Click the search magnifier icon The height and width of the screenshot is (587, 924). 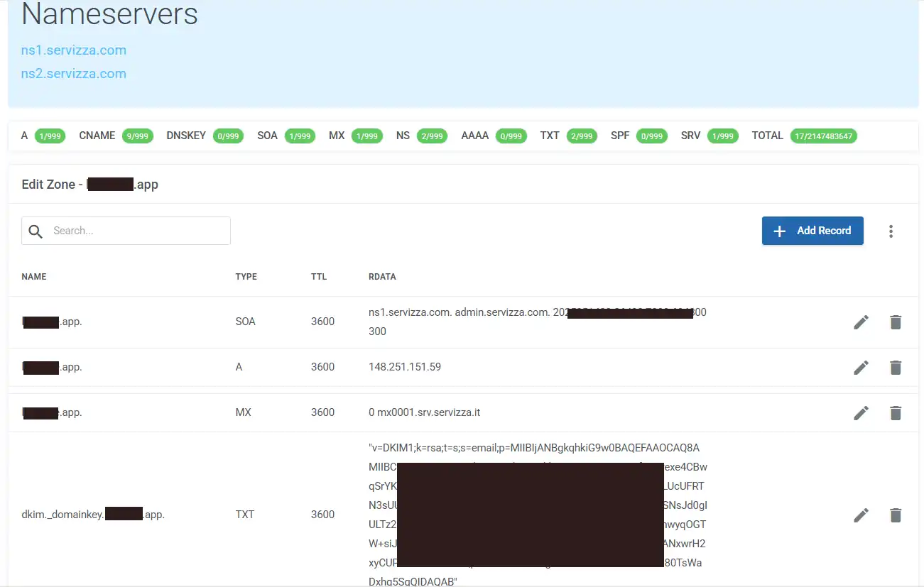point(36,231)
